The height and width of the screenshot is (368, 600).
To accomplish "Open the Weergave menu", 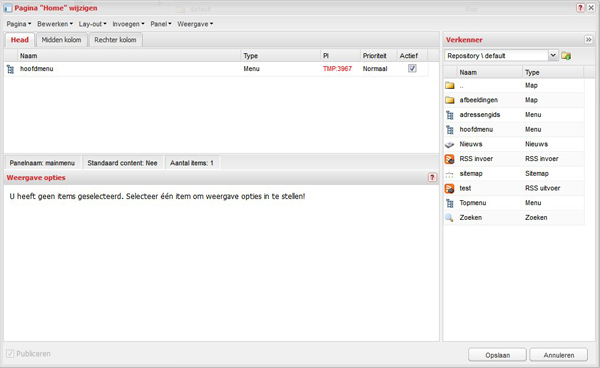I will 195,24.
